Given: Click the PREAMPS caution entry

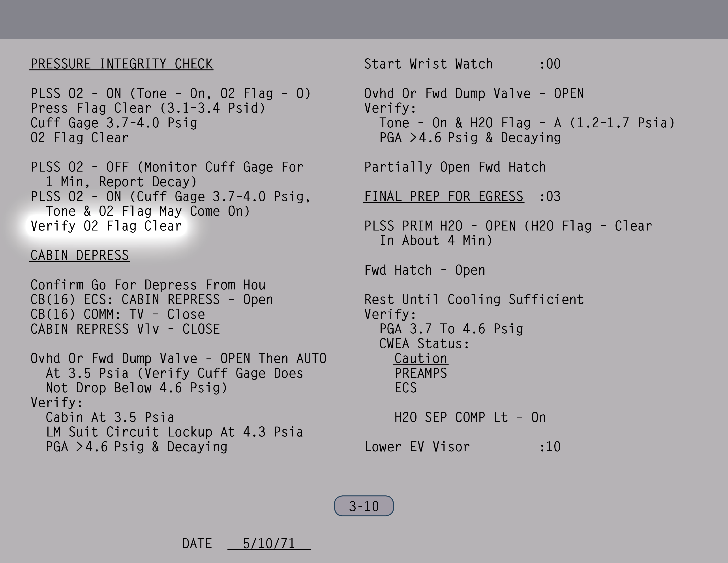Looking at the screenshot, I should tap(421, 373).
